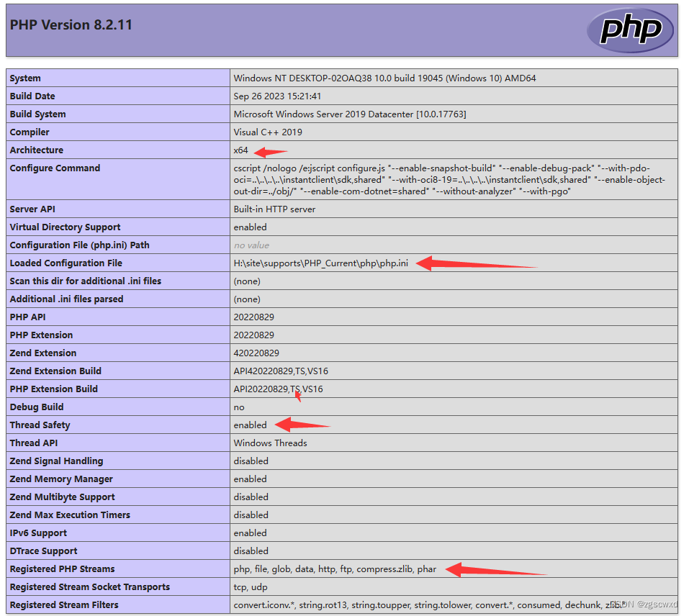The width and height of the screenshot is (689, 616).
Task: Click the Registered PHP Streams label
Action: pyautogui.click(x=62, y=569)
